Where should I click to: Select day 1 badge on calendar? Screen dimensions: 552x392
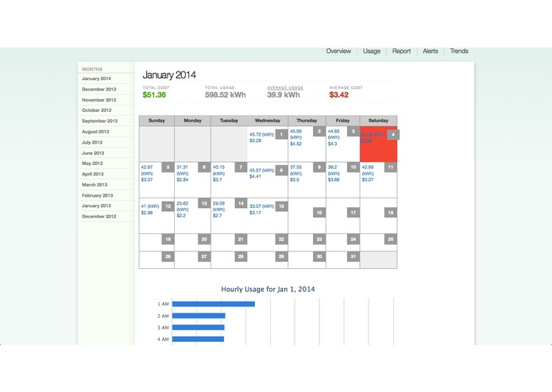point(281,134)
